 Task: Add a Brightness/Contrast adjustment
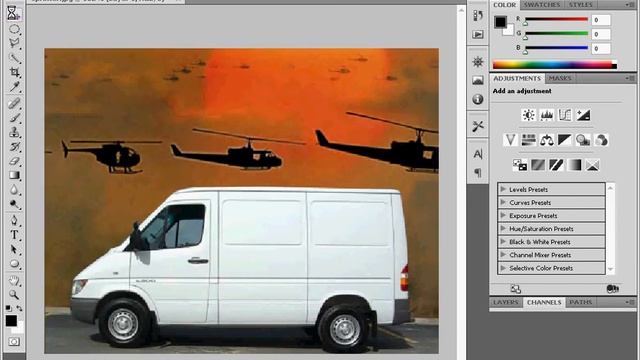[529, 115]
